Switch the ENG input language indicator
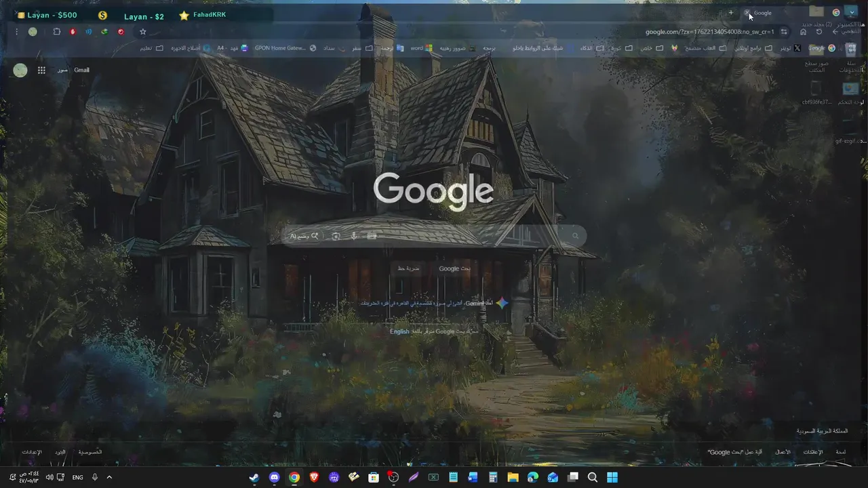868x488 pixels. point(77,477)
